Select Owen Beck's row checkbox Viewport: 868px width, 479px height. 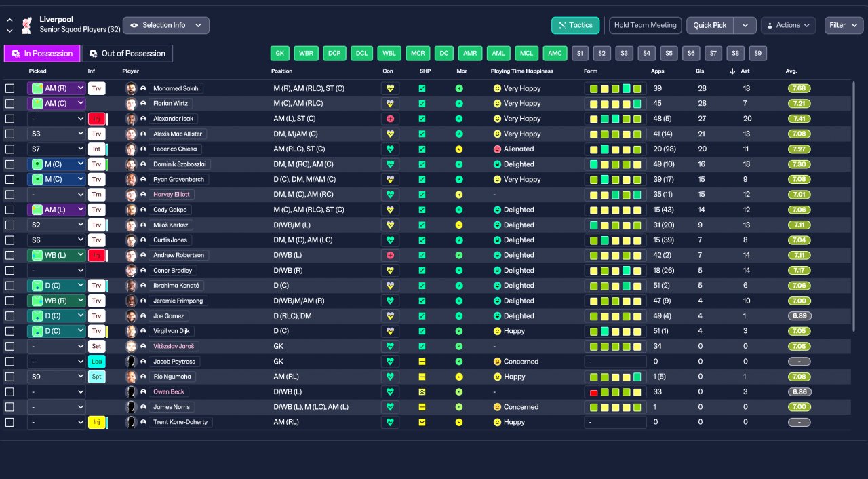point(9,392)
